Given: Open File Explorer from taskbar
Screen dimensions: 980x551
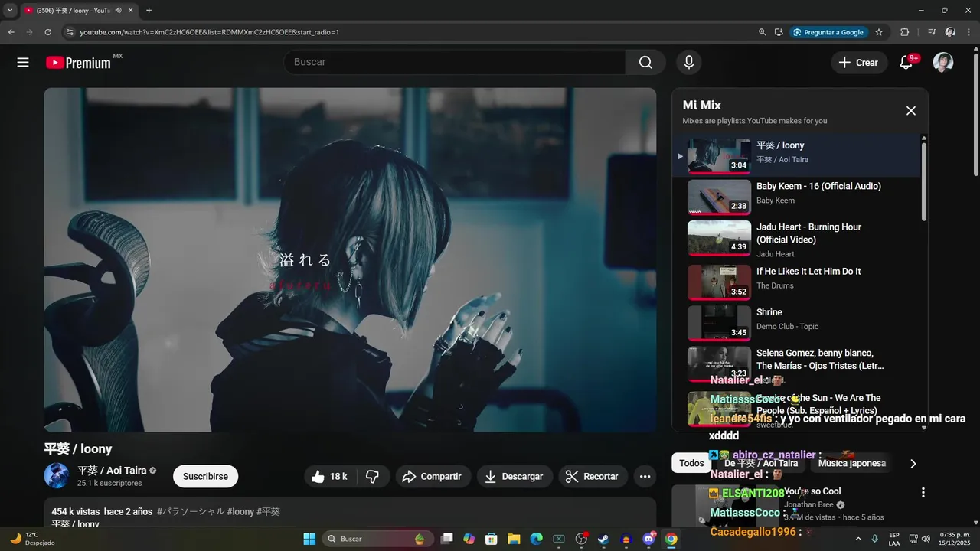Looking at the screenshot, I should pos(514,539).
